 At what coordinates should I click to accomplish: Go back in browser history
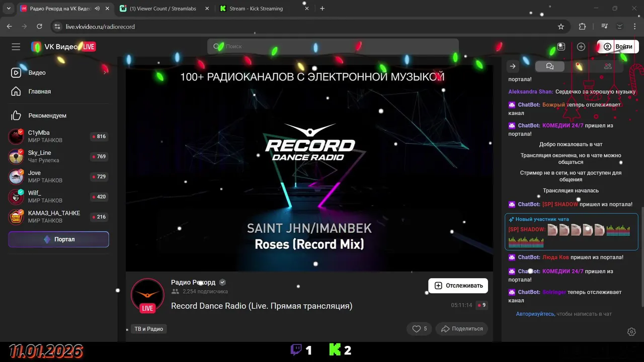(9, 27)
